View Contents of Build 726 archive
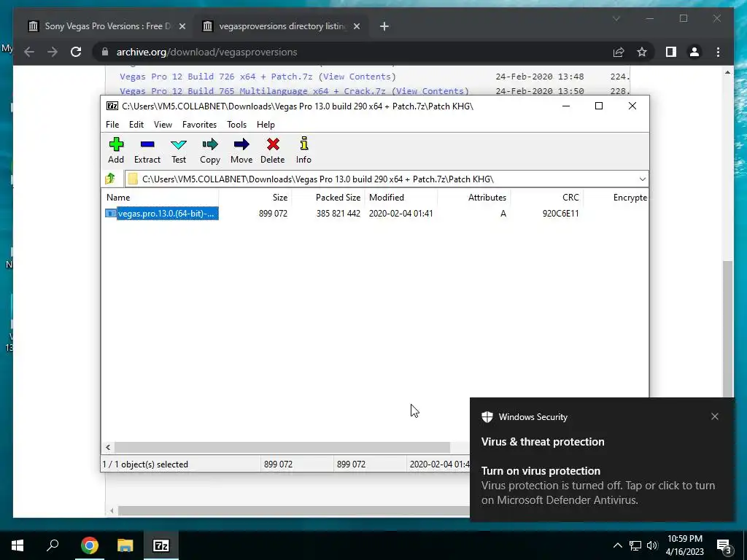 pos(357,76)
